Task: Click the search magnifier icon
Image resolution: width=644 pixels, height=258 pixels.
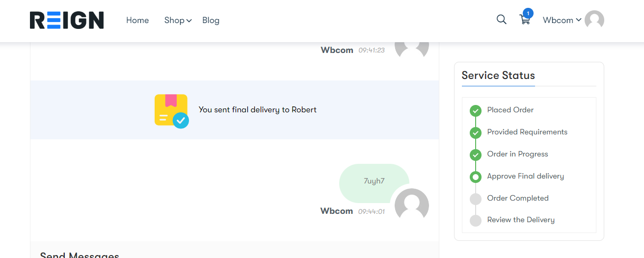Action: click(x=501, y=20)
